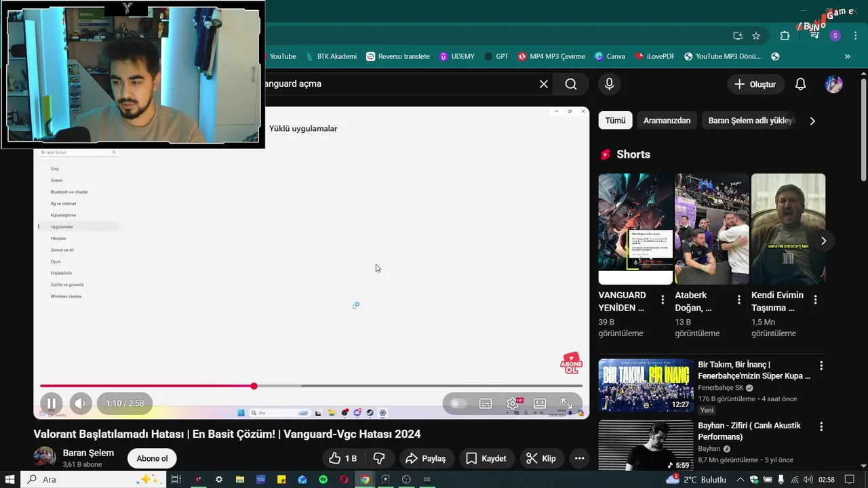Select Baran Şelem adlı yükleyici chip
This screenshot has height=488, width=868.
tap(749, 121)
